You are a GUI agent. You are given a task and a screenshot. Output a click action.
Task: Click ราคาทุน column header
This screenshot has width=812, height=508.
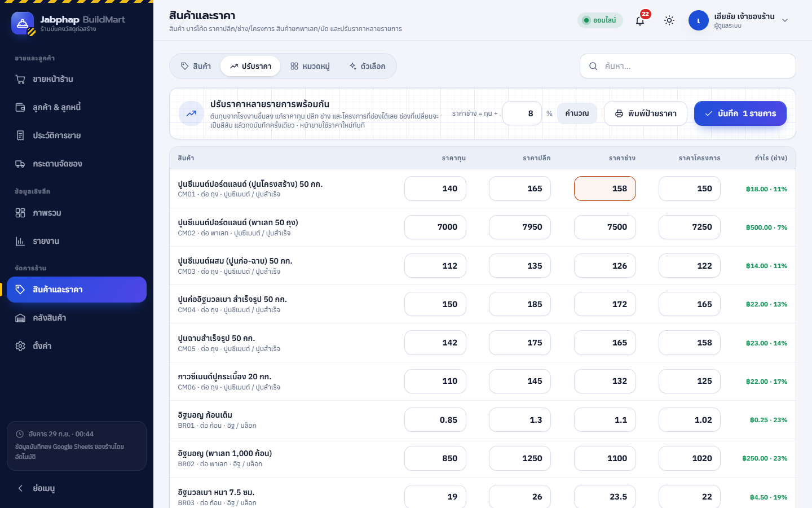pos(454,158)
